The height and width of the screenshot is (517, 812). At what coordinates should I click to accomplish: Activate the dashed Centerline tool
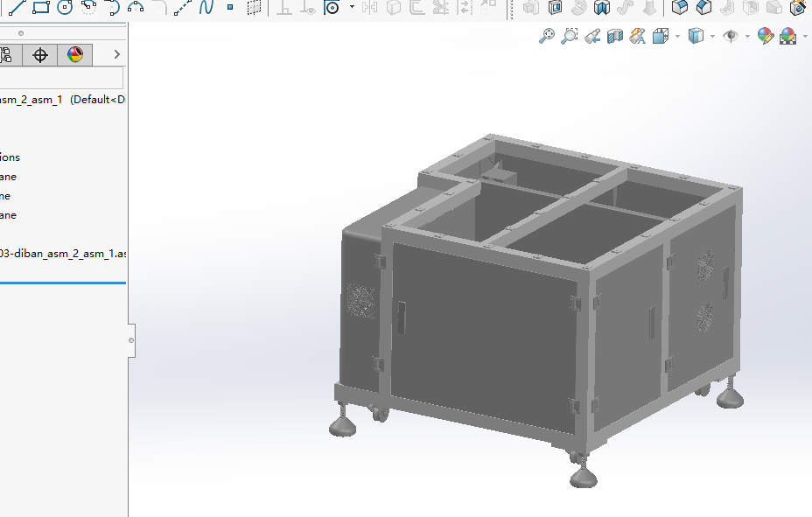[183, 7]
